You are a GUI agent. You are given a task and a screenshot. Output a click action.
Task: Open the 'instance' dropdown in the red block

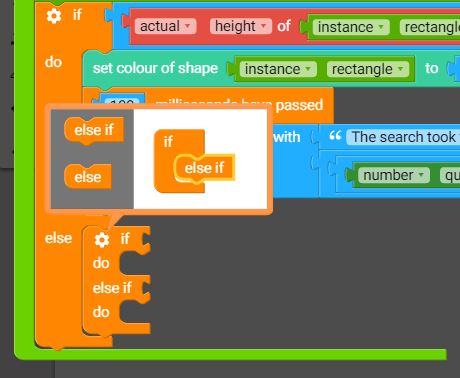351,27
